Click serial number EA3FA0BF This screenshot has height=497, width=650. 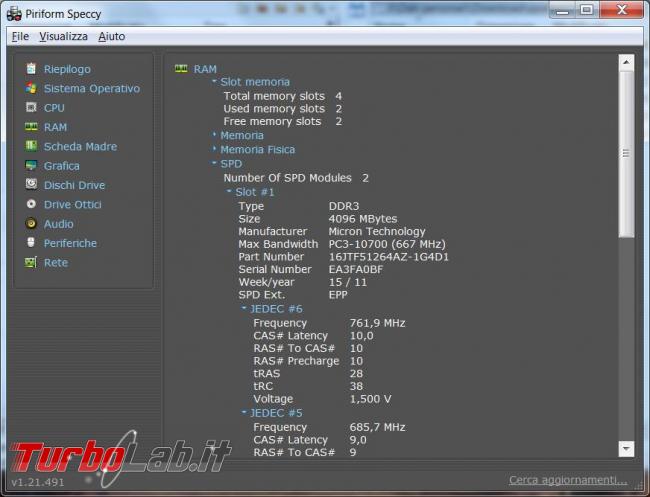(x=356, y=269)
